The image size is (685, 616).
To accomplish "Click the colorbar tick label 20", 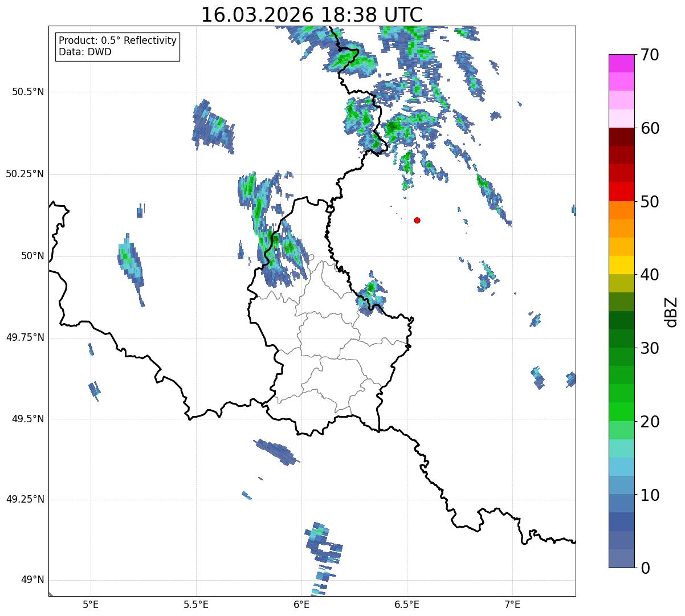I will click(649, 422).
